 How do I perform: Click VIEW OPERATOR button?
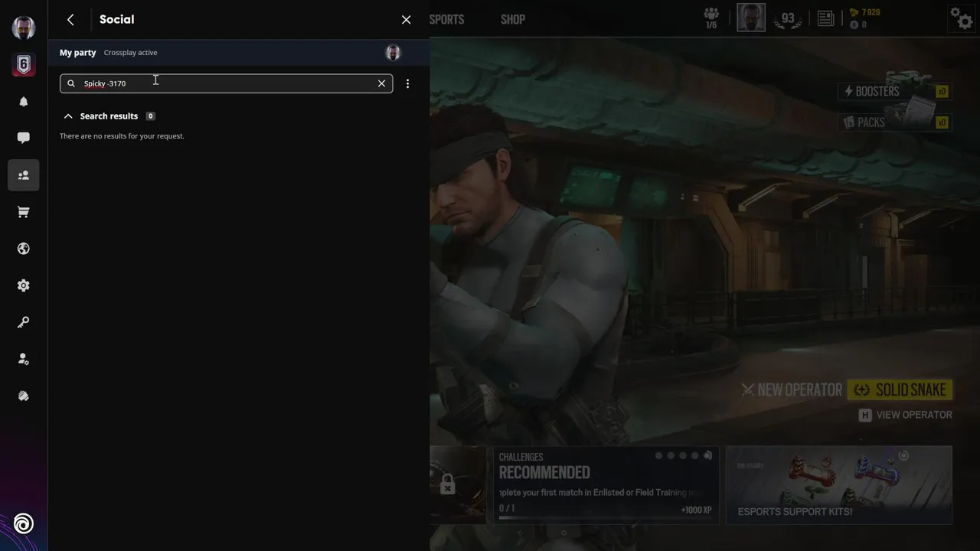pos(906,415)
